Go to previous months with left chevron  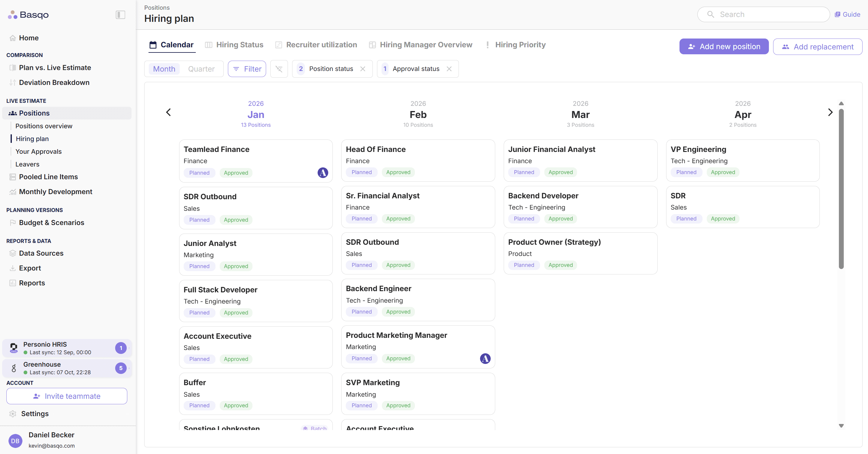click(x=169, y=112)
